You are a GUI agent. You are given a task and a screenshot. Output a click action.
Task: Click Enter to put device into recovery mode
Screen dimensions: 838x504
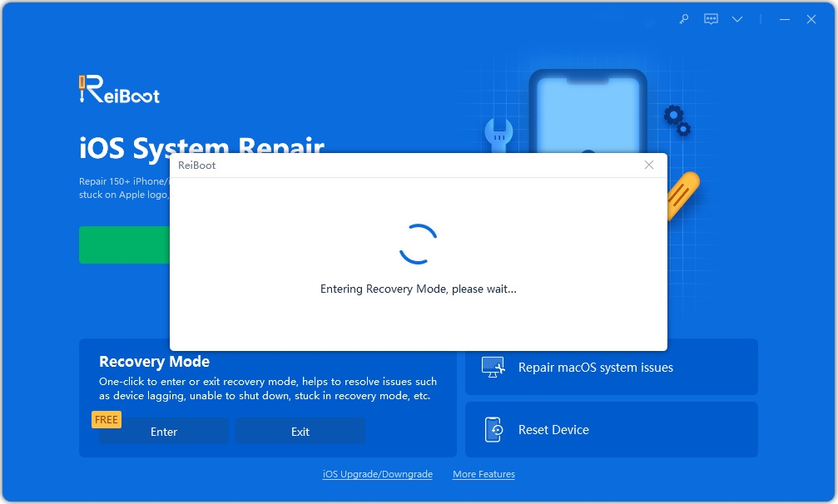click(x=163, y=431)
